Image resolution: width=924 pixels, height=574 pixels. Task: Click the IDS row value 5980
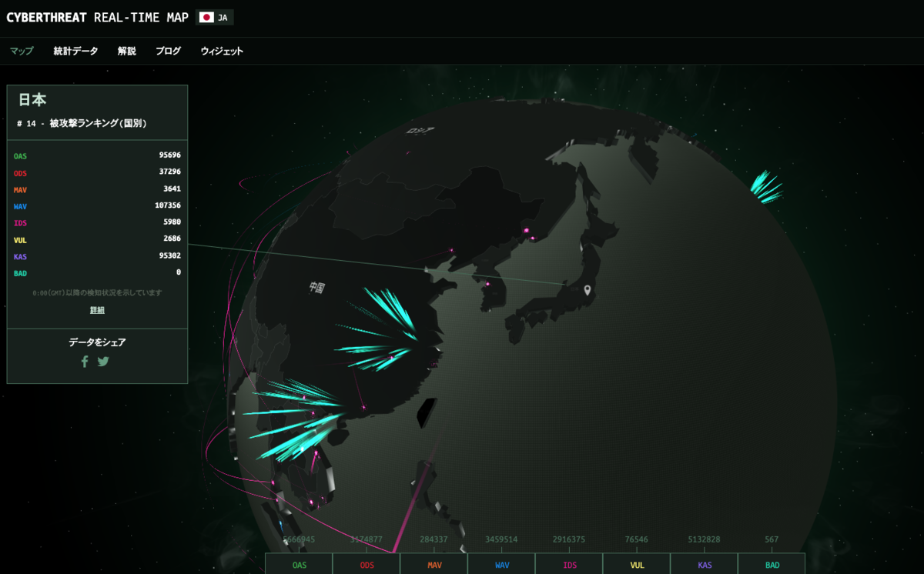point(172,222)
